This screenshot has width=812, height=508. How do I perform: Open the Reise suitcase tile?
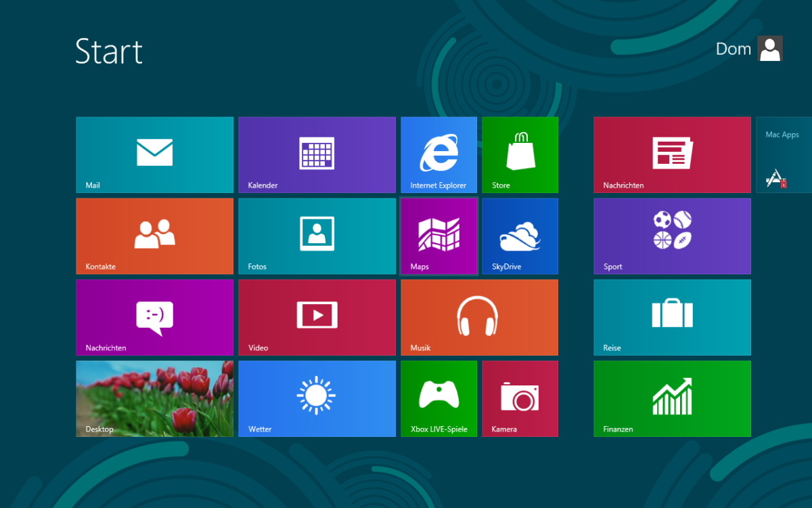pyautogui.click(x=672, y=317)
